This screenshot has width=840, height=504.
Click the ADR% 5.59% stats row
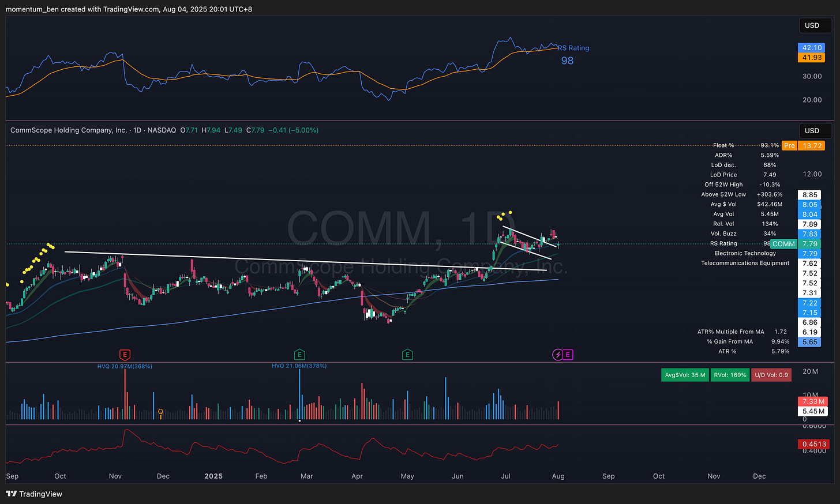pyautogui.click(x=747, y=155)
